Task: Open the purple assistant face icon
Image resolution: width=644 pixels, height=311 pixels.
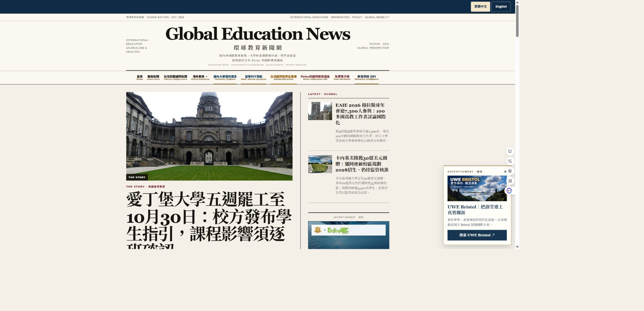Action: 509,191
